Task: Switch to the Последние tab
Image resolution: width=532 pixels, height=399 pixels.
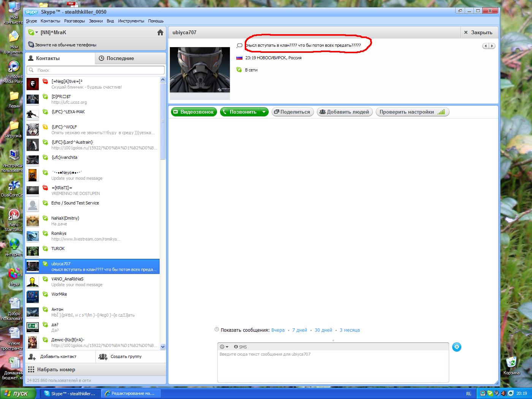Action: pyautogui.click(x=130, y=58)
